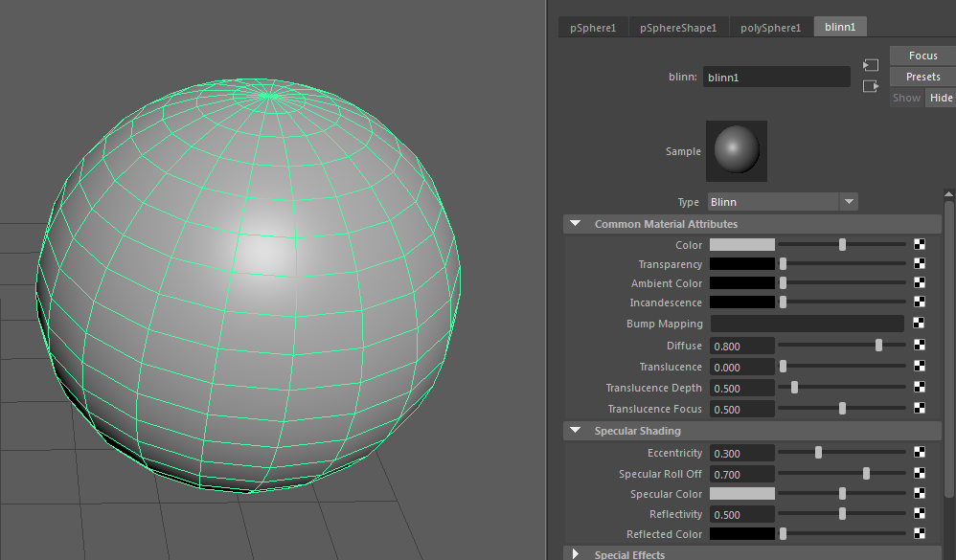Click the checker map icon for Eccentricity
This screenshot has height=560, width=956.
coord(920,453)
